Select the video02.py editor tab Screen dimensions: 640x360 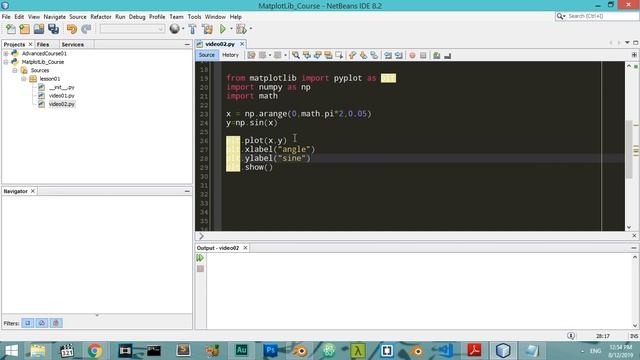[220, 44]
